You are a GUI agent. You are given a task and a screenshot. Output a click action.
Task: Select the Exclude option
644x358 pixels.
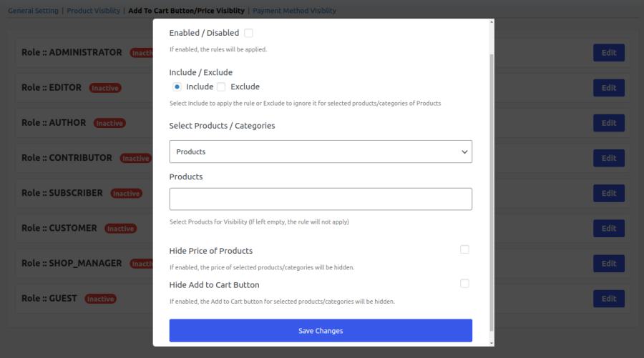point(221,86)
